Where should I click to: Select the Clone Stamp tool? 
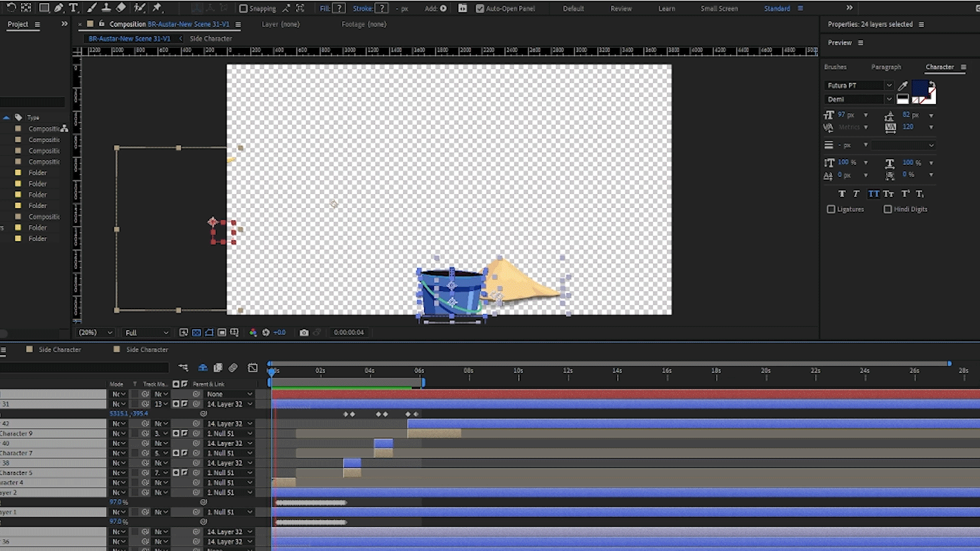pos(106,8)
